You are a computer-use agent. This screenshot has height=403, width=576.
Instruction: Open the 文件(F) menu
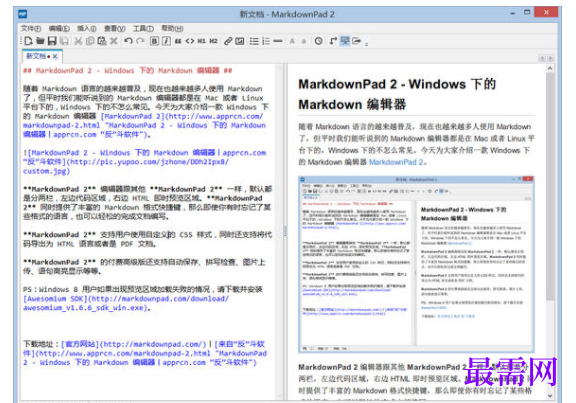click(31, 28)
